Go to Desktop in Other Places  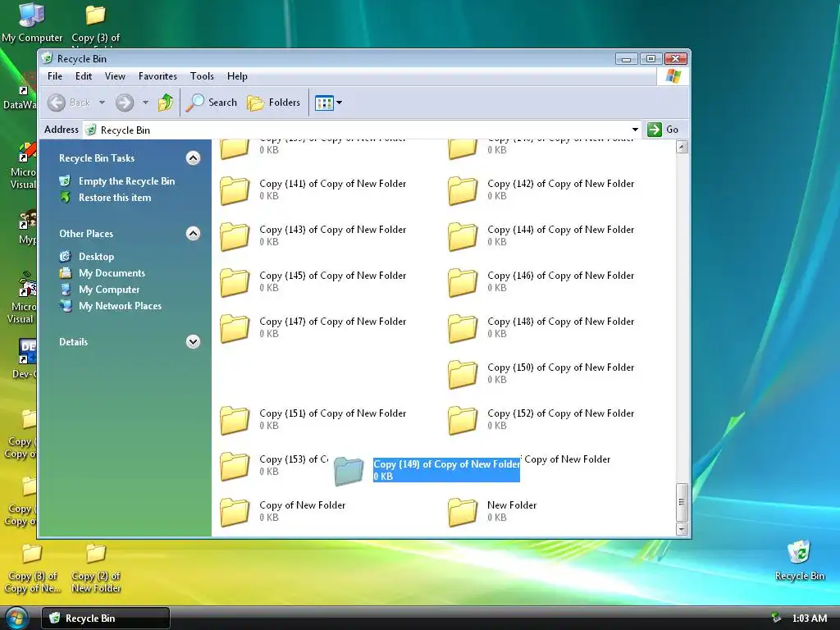click(x=97, y=257)
